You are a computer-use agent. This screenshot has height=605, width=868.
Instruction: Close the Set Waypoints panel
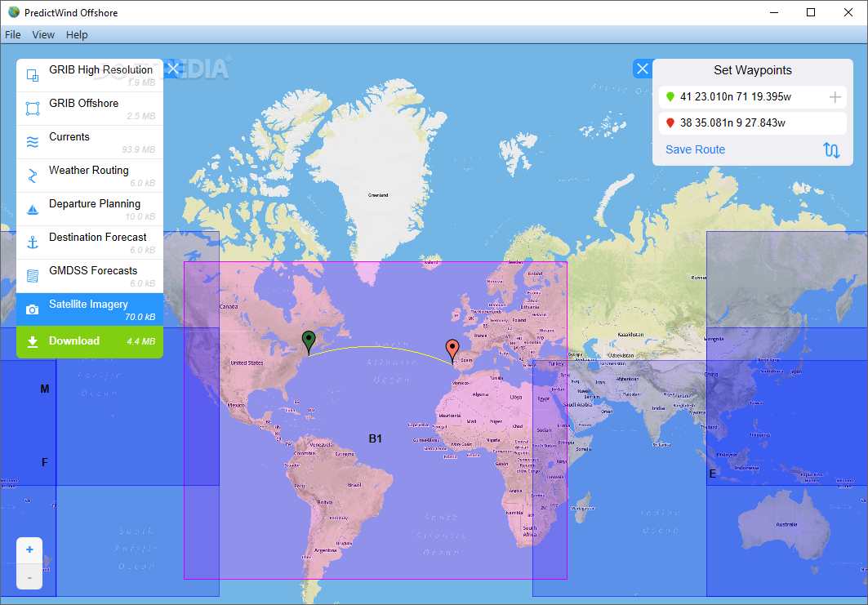(642, 69)
